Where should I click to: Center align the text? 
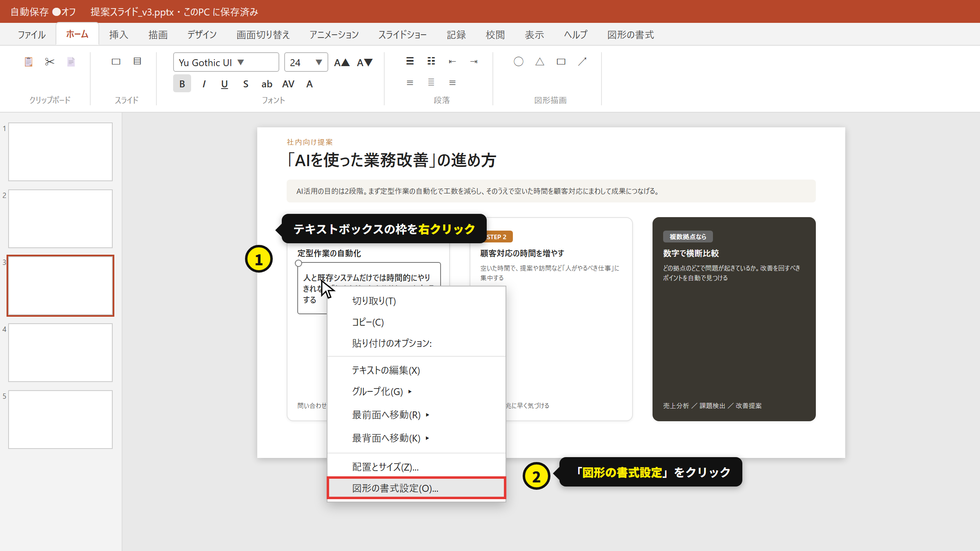click(x=431, y=82)
